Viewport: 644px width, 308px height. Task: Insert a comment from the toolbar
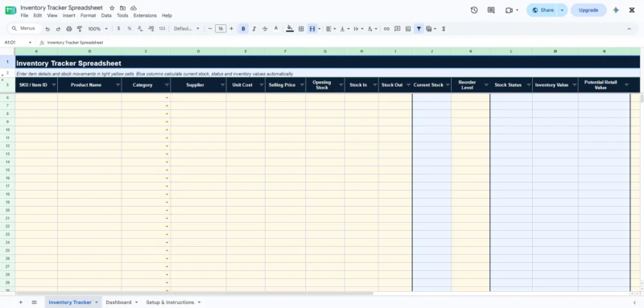(397, 29)
